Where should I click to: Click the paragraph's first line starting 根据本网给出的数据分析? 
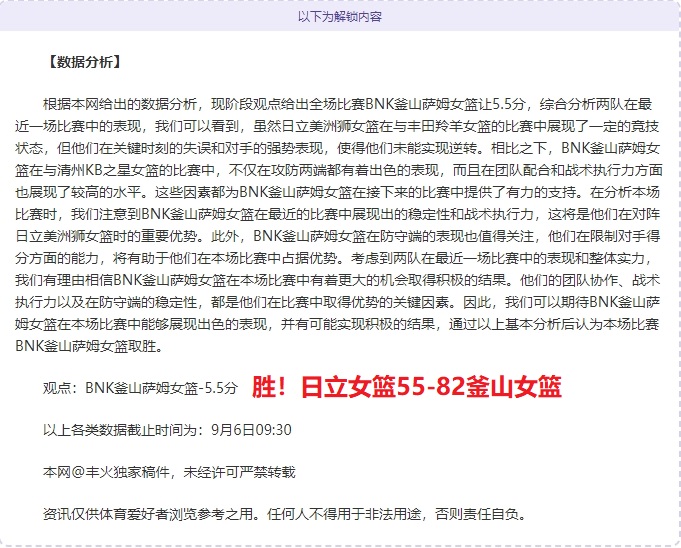[x=347, y=104]
